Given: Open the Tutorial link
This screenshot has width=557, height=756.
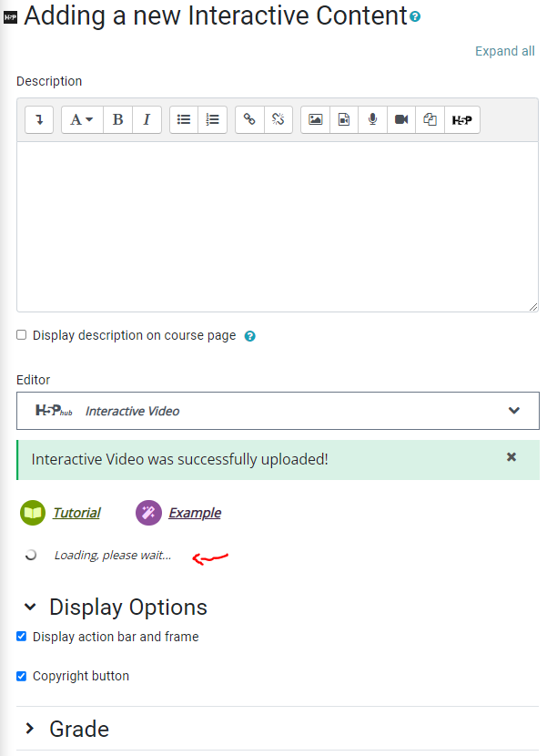Looking at the screenshot, I should coord(76,513).
